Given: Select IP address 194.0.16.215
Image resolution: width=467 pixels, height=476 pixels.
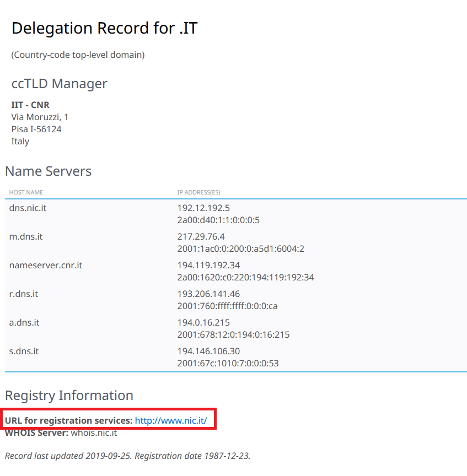Looking at the screenshot, I should tap(203, 322).
